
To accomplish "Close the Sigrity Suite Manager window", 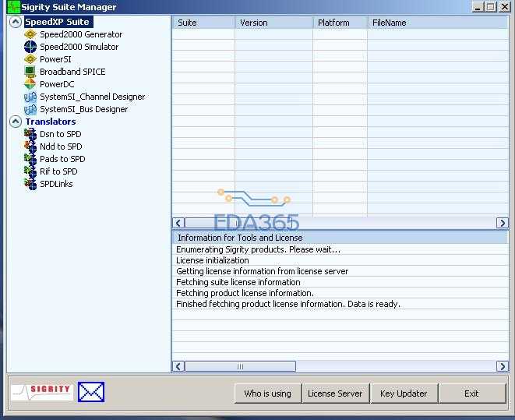I will pos(505,6).
